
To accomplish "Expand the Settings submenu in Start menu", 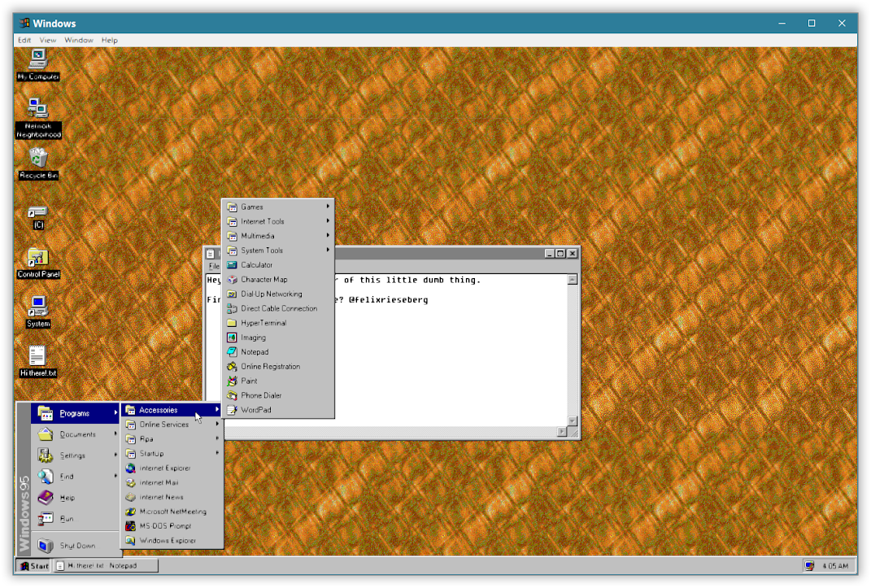I will click(76, 455).
